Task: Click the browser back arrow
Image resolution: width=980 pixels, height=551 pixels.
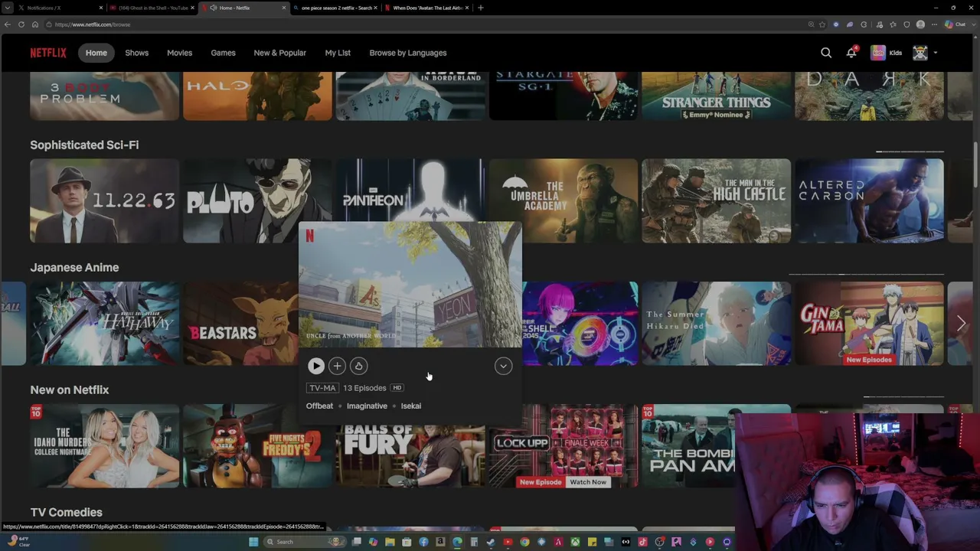Action: coord(8,24)
